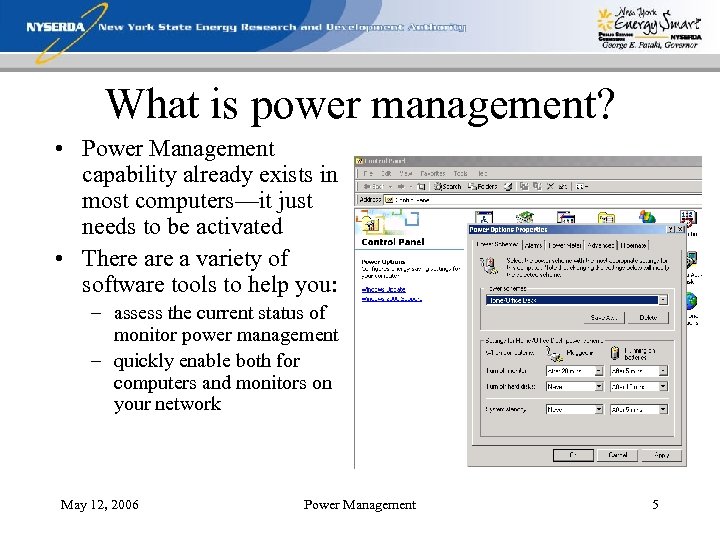Open the Help menu

click(x=482, y=174)
